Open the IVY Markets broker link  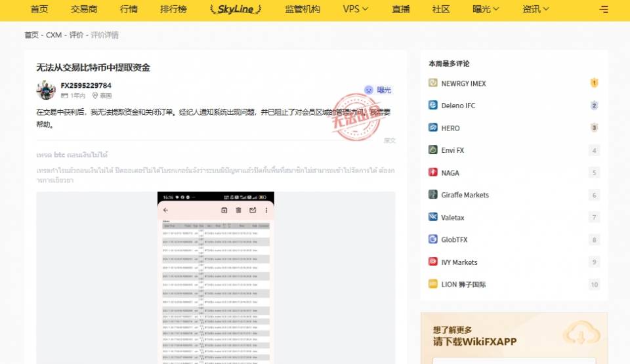459,262
